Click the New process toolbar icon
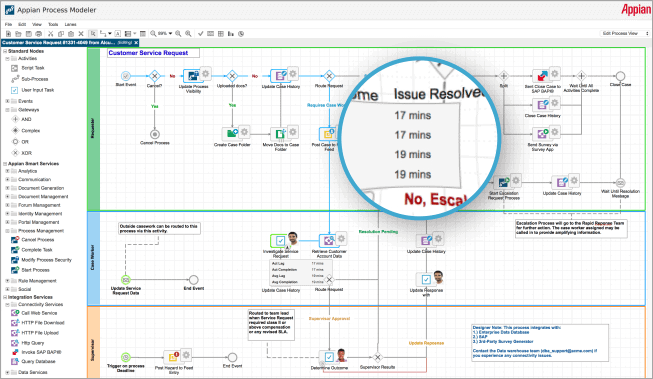653x379 pixels. [8, 34]
